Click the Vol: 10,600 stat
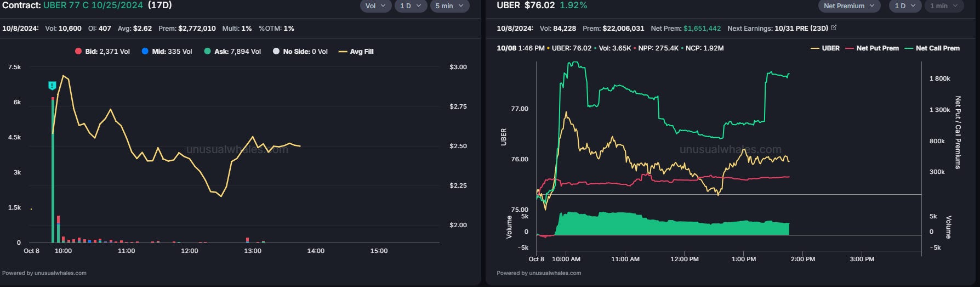 tap(62, 28)
